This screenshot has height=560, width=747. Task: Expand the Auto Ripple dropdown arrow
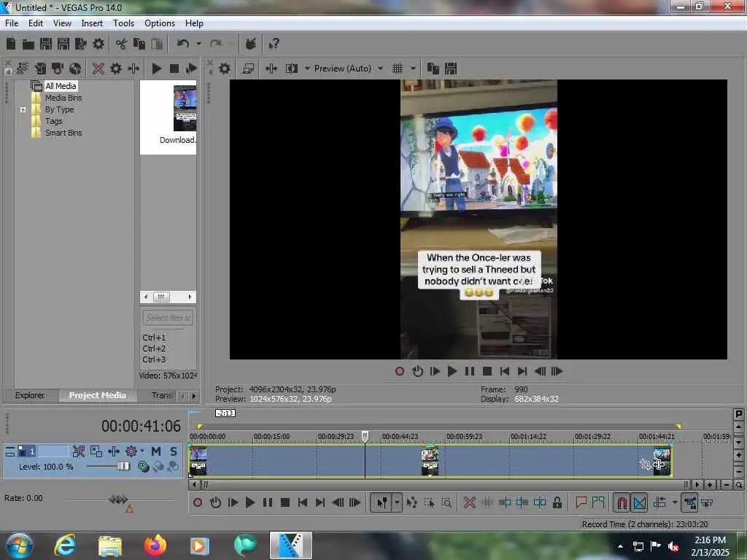point(675,502)
